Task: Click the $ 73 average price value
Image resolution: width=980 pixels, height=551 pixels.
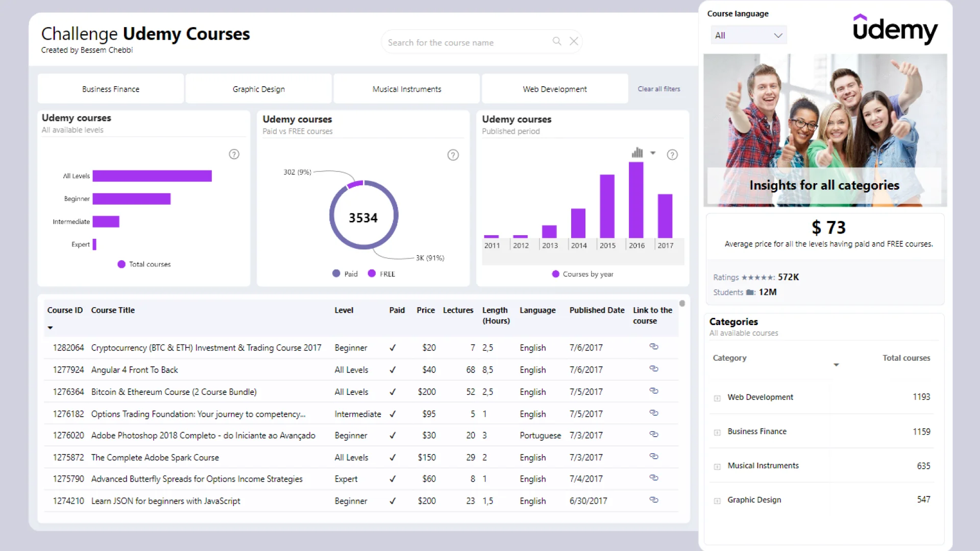Action: pyautogui.click(x=828, y=227)
